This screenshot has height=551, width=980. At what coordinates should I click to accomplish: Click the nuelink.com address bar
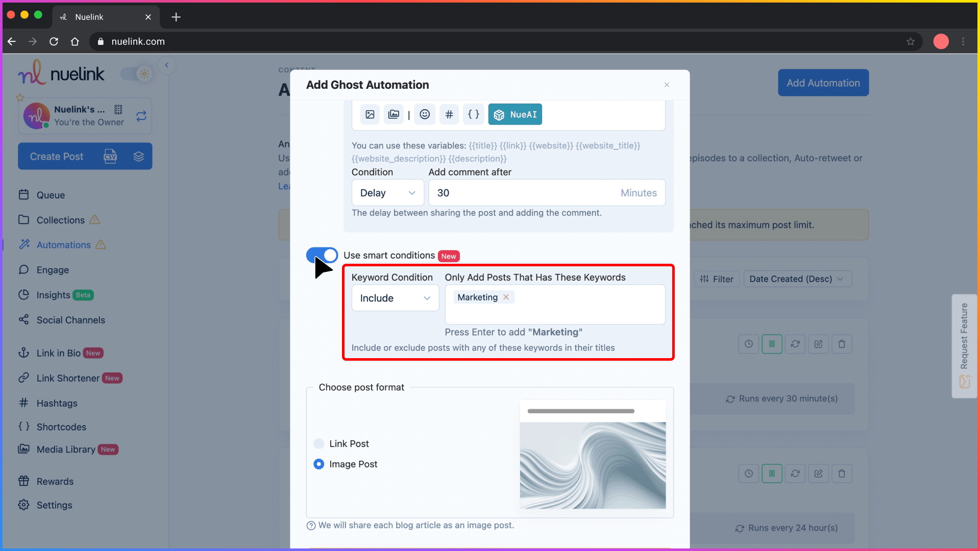[505, 41]
